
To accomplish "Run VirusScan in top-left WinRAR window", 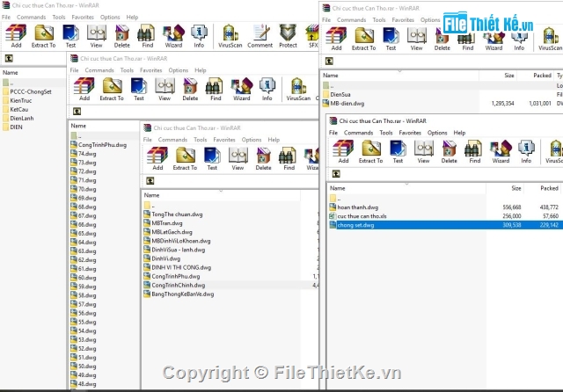I will [x=230, y=36].
